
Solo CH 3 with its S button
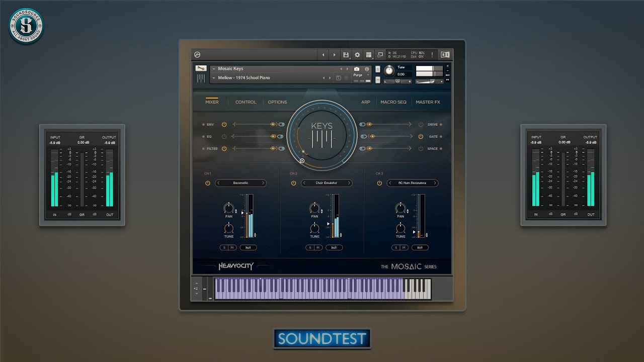396,247
